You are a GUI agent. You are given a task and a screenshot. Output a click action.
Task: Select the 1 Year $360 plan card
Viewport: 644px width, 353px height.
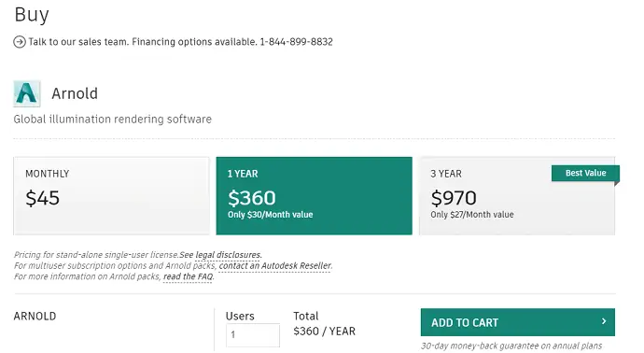pos(315,195)
